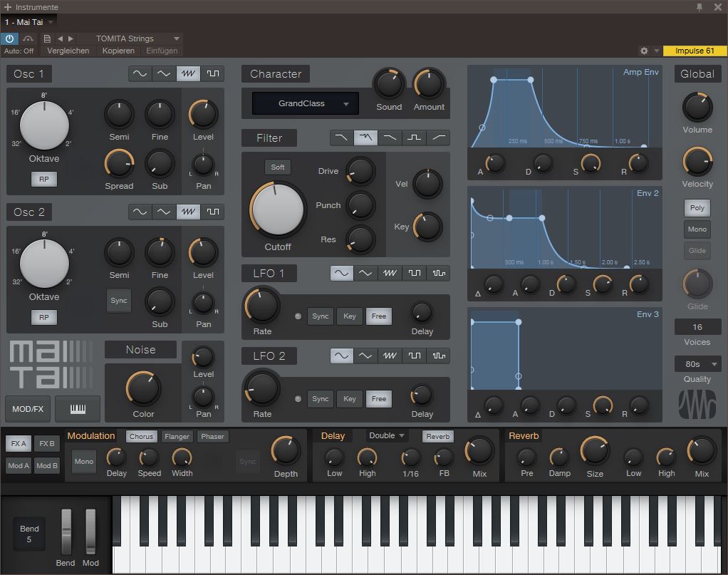Click Impulse 61 controller button
This screenshot has height=575, width=728.
click(695, 51)
